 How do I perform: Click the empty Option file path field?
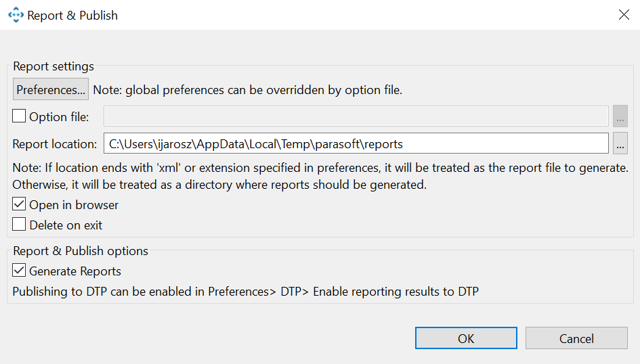[x=356, y=116]
